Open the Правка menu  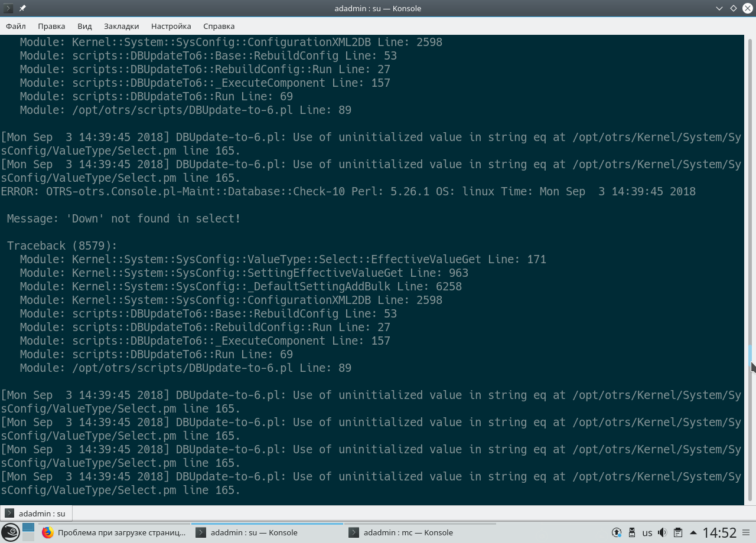point(51,26)
